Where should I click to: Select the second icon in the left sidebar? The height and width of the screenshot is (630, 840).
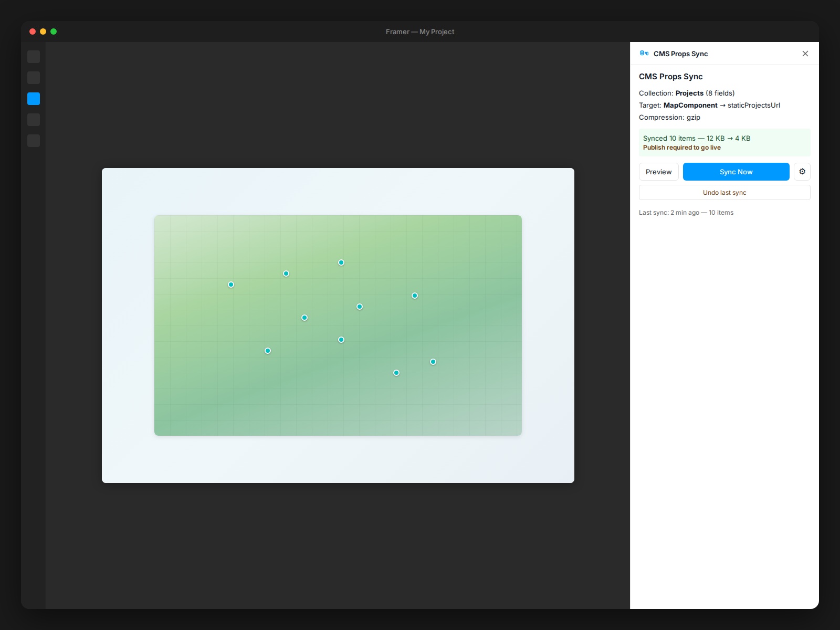(34, 78)
